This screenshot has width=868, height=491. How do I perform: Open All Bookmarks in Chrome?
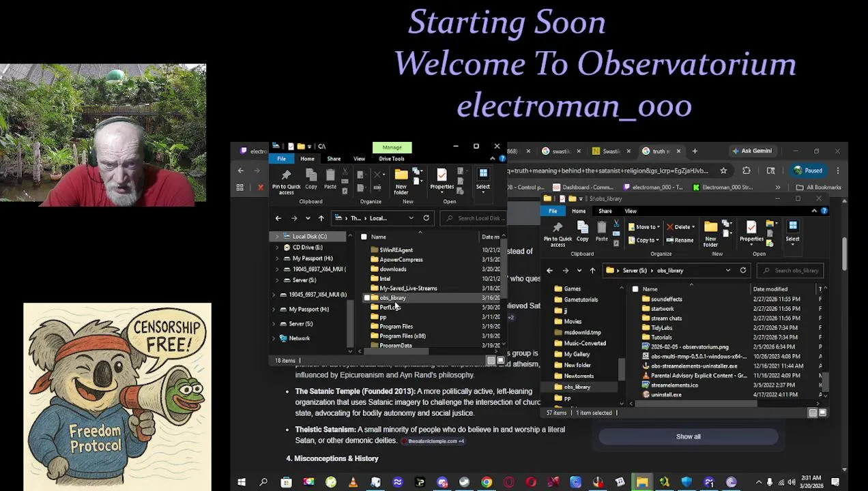[x=819, y=188]
